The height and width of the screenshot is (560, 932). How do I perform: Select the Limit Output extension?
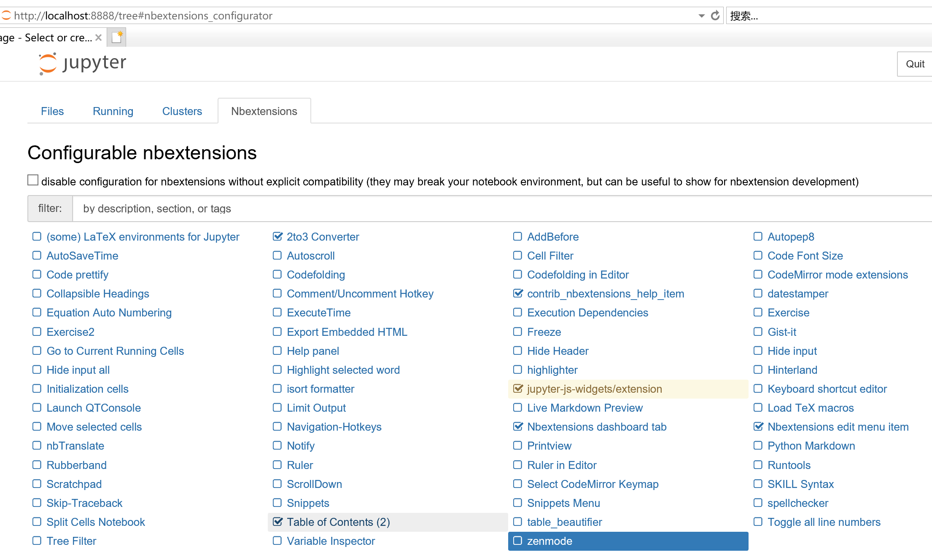(x=316, y=408)
